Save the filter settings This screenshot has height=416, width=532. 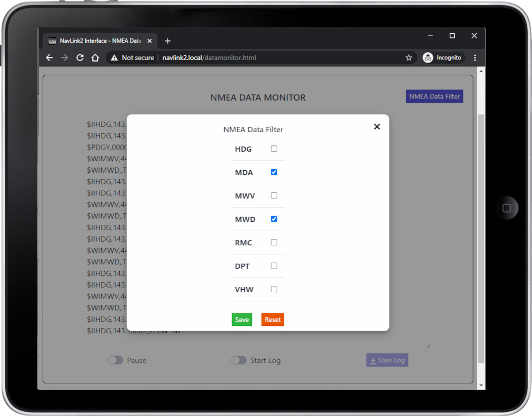[242, 320]
